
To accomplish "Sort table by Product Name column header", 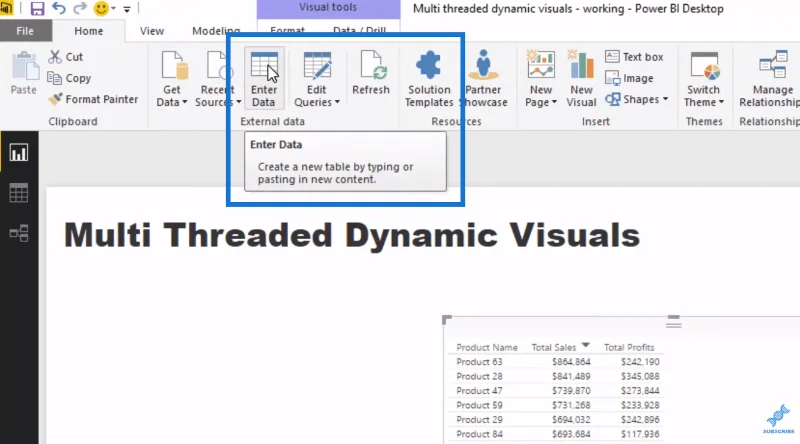I will pos(487,348).
